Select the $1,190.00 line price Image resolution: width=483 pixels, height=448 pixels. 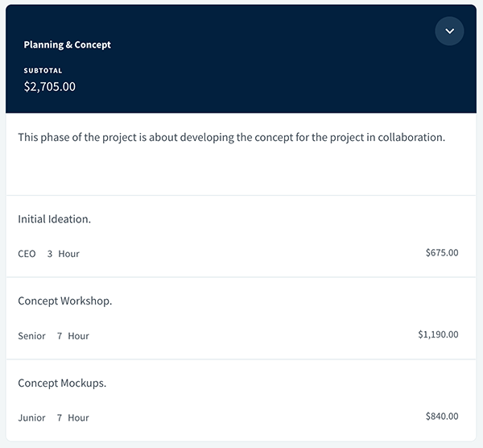pos(438,334)
